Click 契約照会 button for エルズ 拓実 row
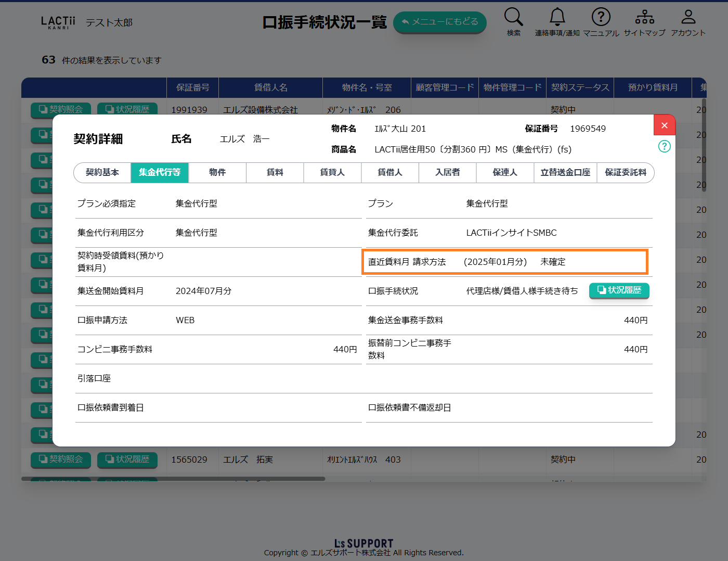728x561 pixels. 61,460
